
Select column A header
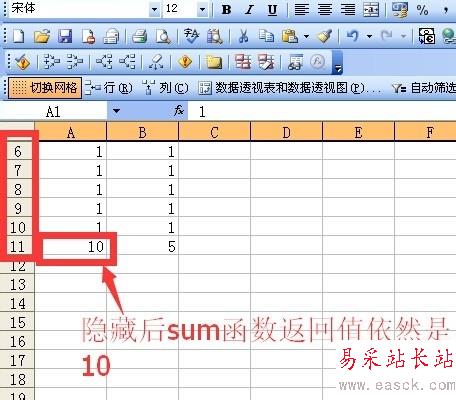[71, 133]
